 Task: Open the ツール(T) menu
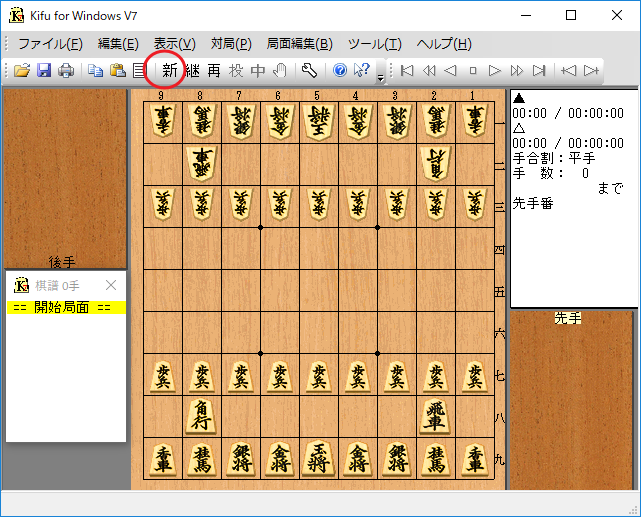point(374,44)
